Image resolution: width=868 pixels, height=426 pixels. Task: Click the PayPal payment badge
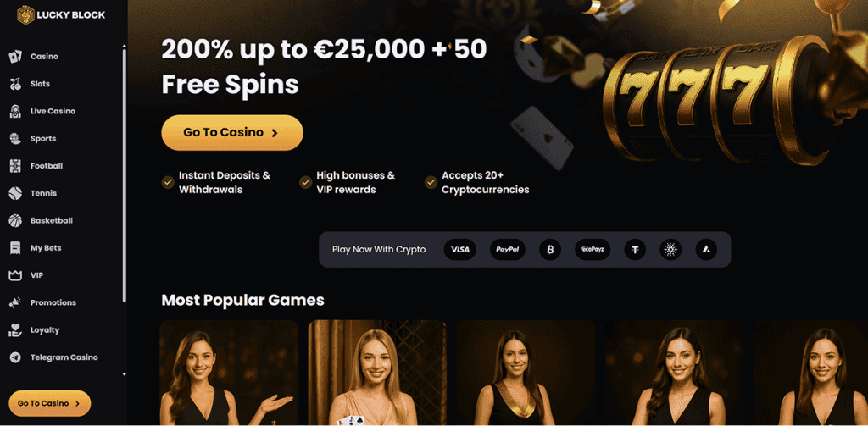coord(507,250)
